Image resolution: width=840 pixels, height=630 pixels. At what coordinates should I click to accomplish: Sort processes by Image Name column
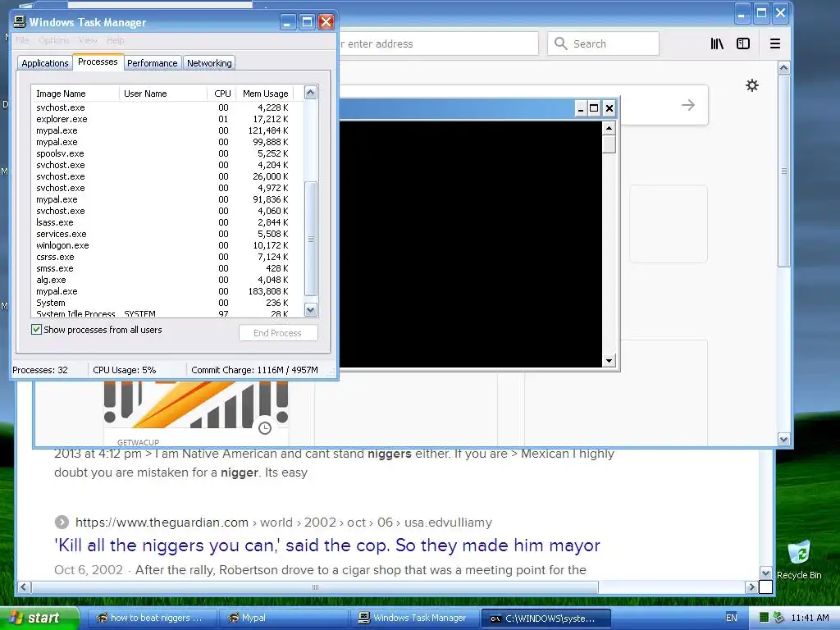pyautogui.click(x=75, y=94)
